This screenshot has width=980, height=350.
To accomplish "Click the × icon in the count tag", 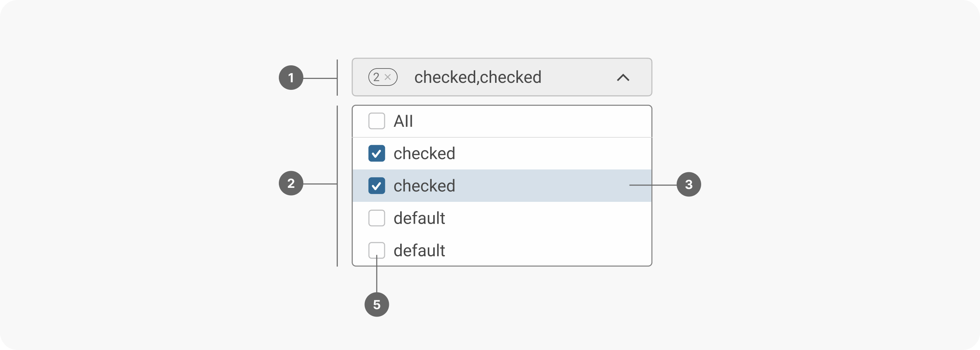I will point(388,77).
